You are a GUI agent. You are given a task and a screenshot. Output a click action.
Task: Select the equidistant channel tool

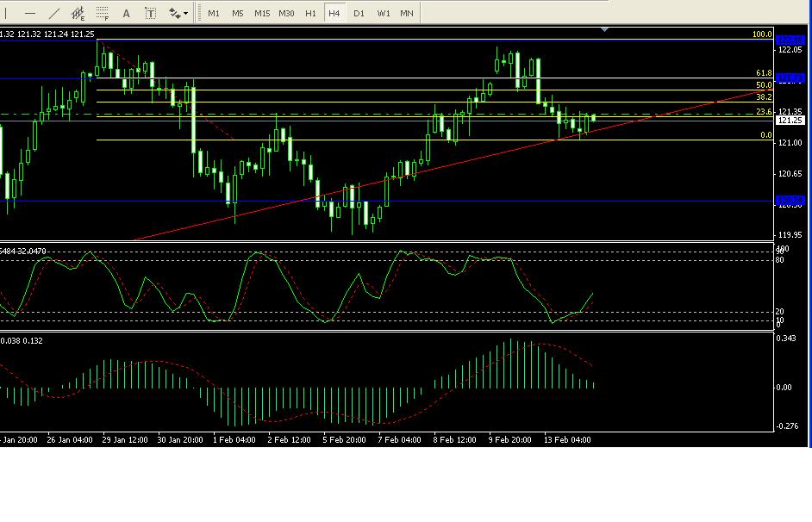pyautogui.click(x=78, y=13)
